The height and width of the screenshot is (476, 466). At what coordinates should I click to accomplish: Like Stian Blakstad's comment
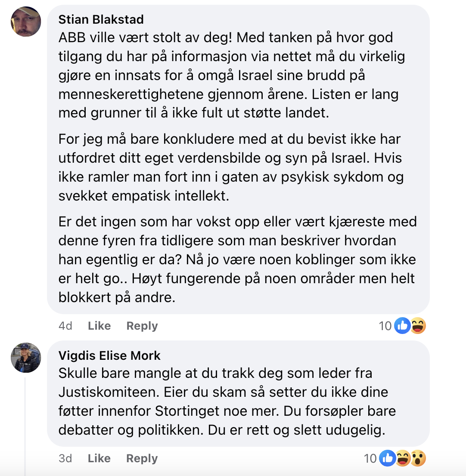(x=99, y=326)
